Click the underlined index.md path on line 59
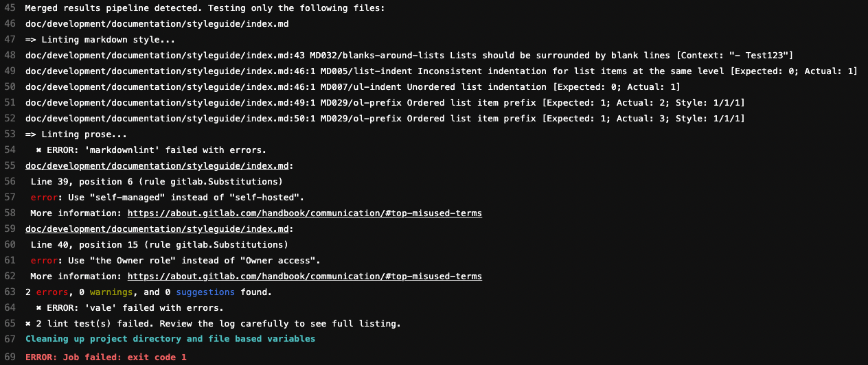Screen dimensions: 868x365 point(159,229)
